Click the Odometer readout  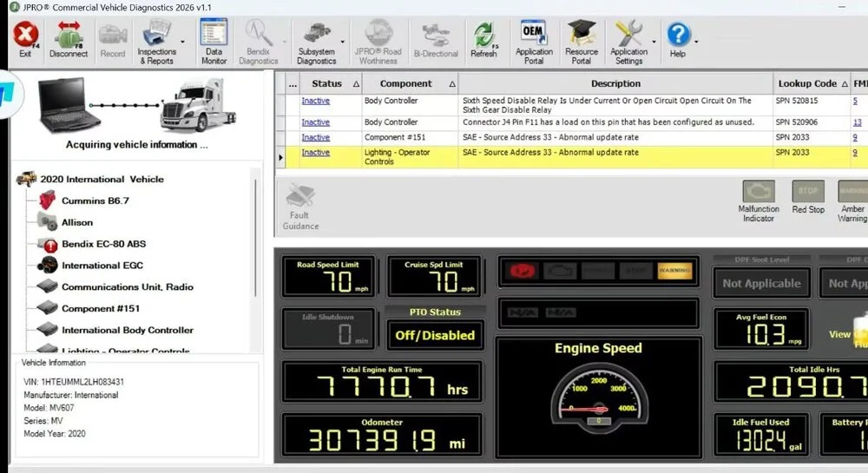(381, 435)
